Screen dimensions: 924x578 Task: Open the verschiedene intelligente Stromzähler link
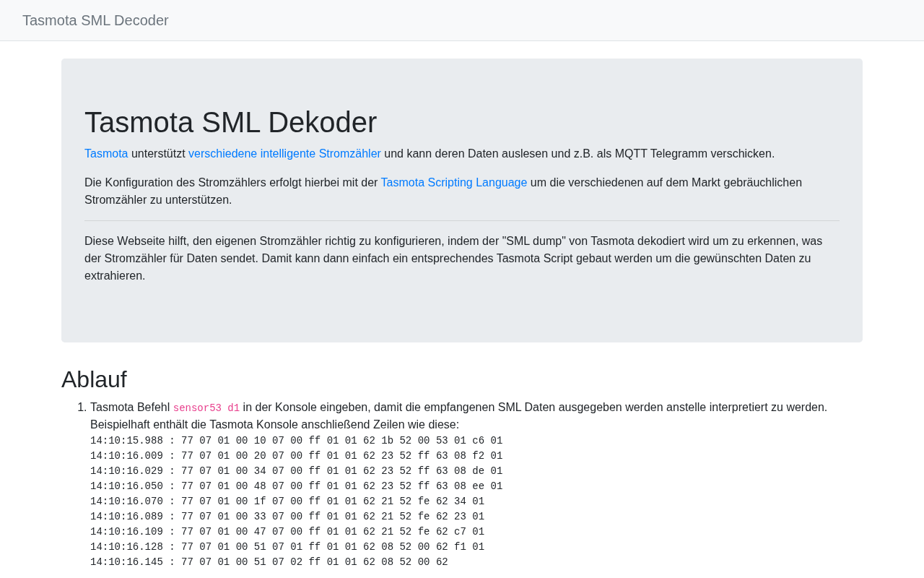tap(284, 153)
